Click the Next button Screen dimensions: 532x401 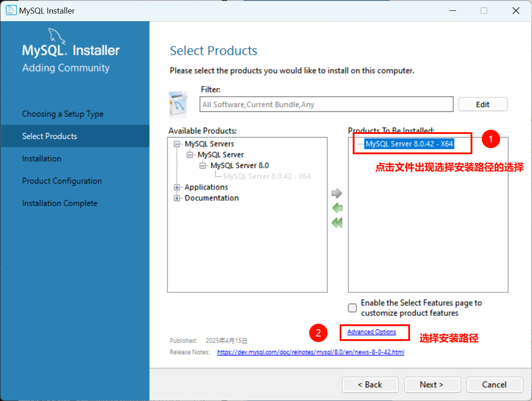coord(432,385)
